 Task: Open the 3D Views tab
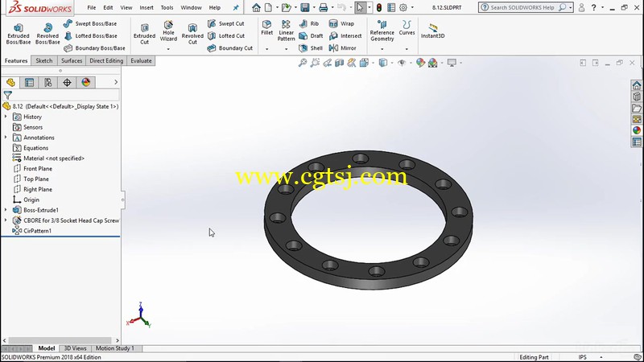(x=75, y=348)
